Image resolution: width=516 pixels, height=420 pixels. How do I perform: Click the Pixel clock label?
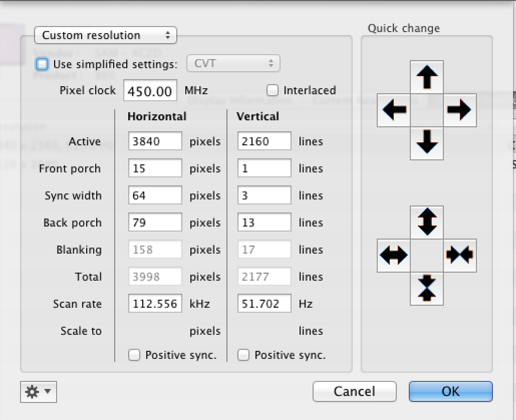tap(88, 91)
